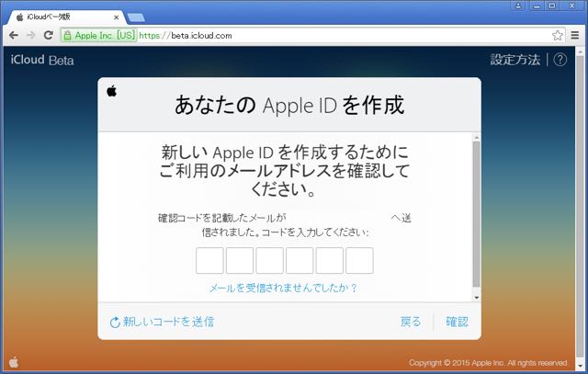This screenshot has height=374, width=588.
Task: Click the Apple Inc. [US] security badge
Action: pos(99,36)
